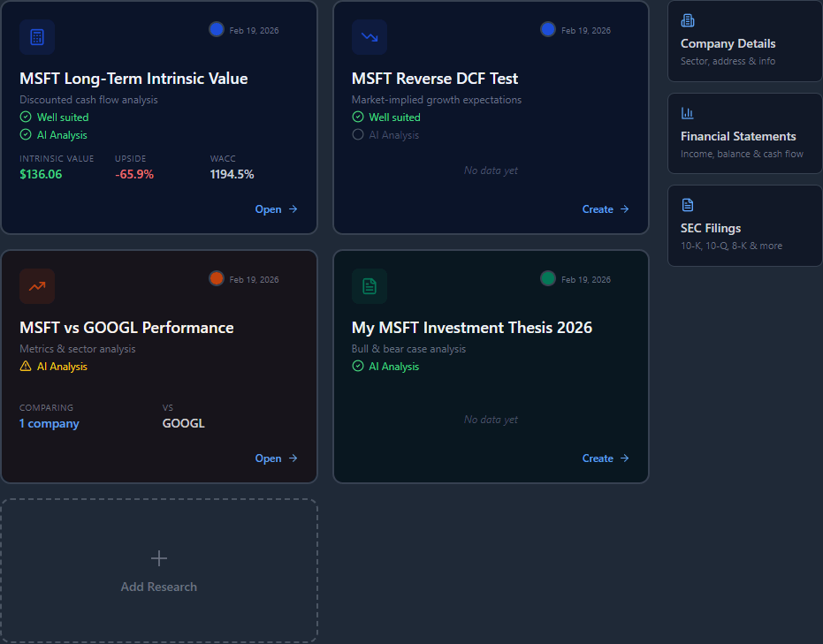This screenshot has height=644, width=823.
Task: Click the '1 company' comparing link
Action: 50,423
